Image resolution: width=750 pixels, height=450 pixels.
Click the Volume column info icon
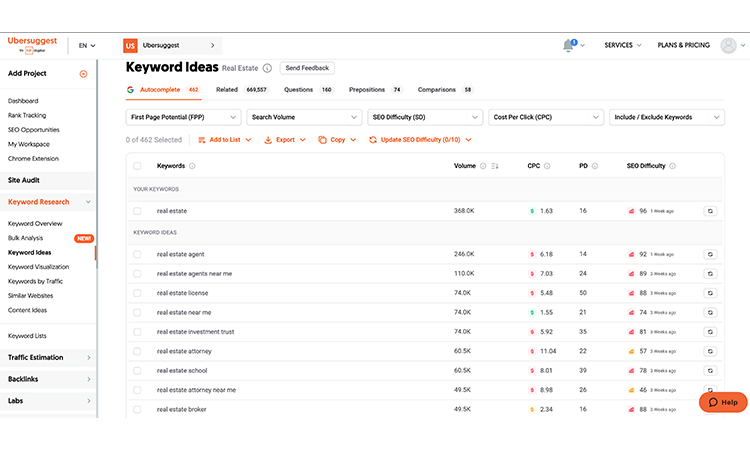tap(483, 166)
